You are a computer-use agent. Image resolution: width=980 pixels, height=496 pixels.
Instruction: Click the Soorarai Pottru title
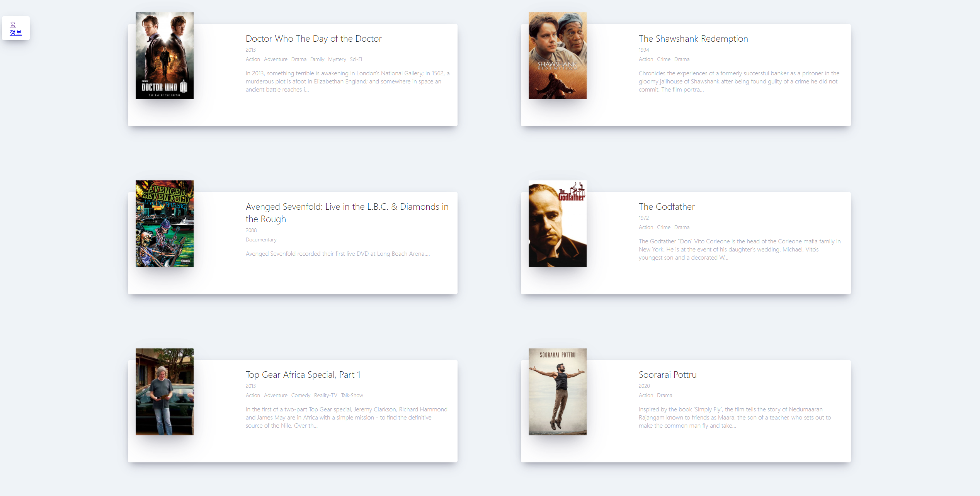[667, 375]
